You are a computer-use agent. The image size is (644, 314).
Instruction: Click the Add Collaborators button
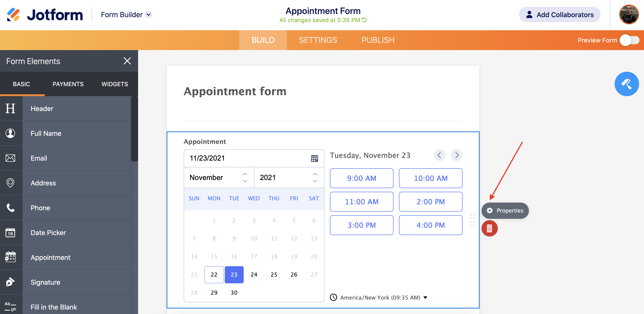coord(560,14)
